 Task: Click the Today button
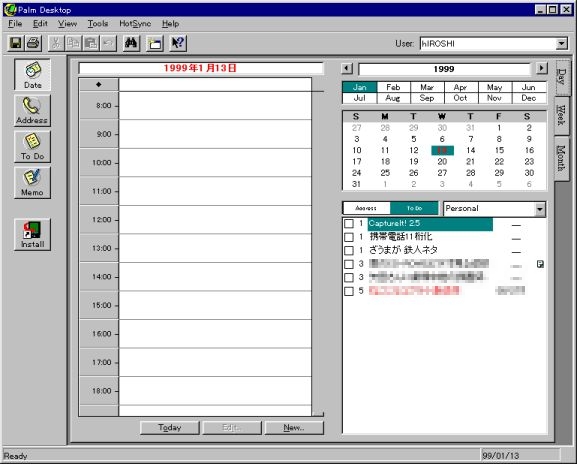(x=170, y=428)
